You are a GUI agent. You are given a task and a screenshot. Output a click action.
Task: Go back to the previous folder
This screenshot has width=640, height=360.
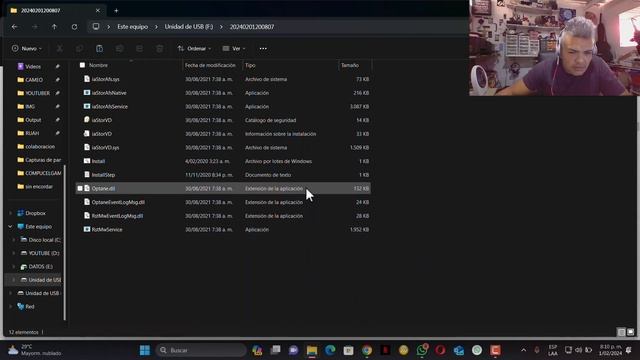click(x=15, y=27)
